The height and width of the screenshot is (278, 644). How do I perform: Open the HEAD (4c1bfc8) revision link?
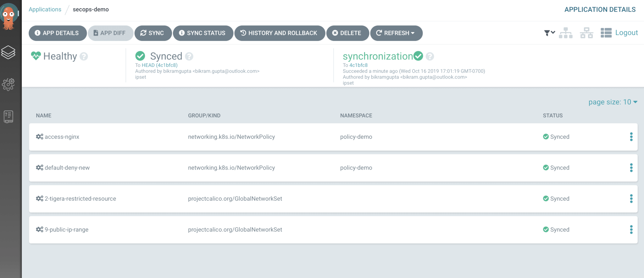click(x=160, y=65)
